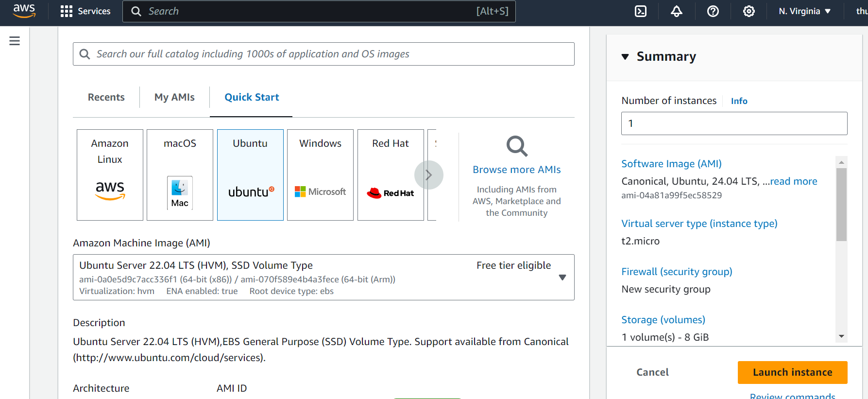The height and width of the screenshot is (399, 868).
Task: Collapse the Summary panel
Action: pyautogui.click(x=625, y=57)
